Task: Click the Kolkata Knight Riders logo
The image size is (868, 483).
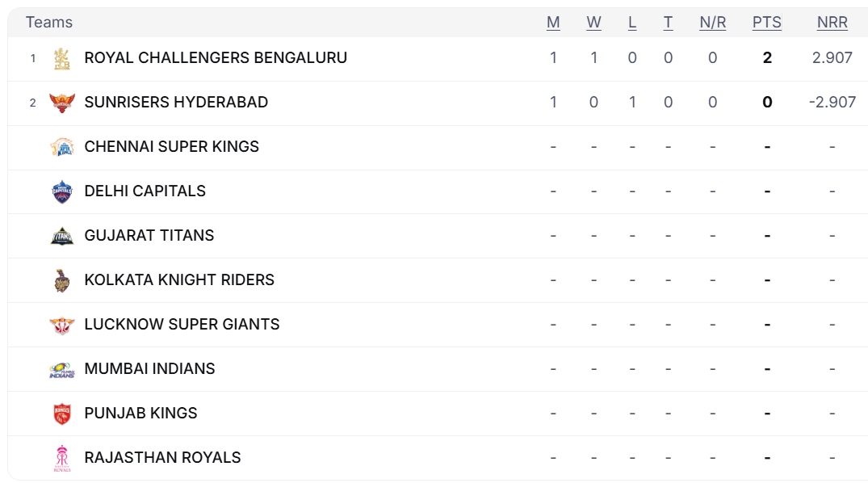Action: [61, 280]
